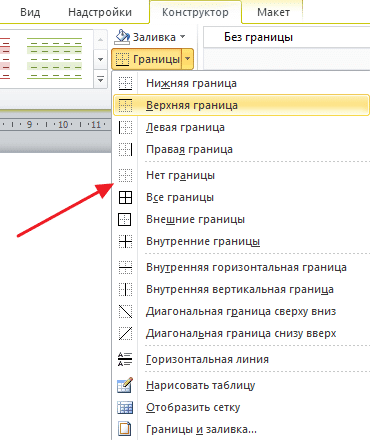Click the Заливка paint bucket icon
Screen dimensions: 370x440
pos(122,37)
